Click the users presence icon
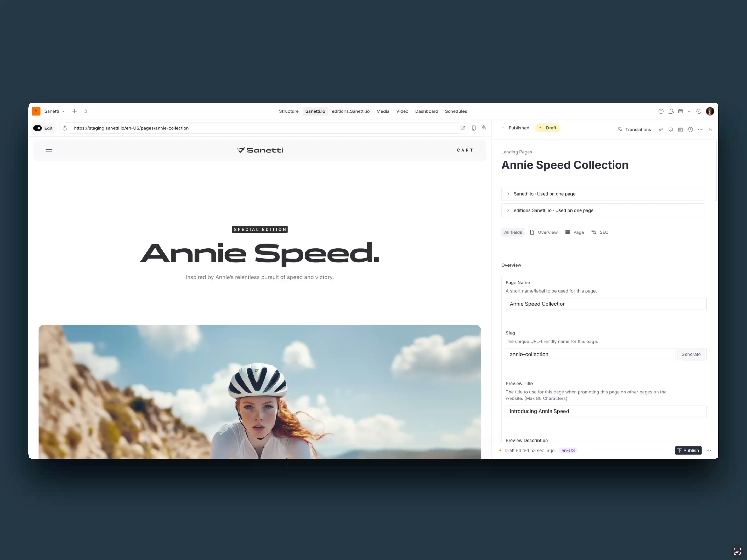747x560 pixels. point(671,111)
